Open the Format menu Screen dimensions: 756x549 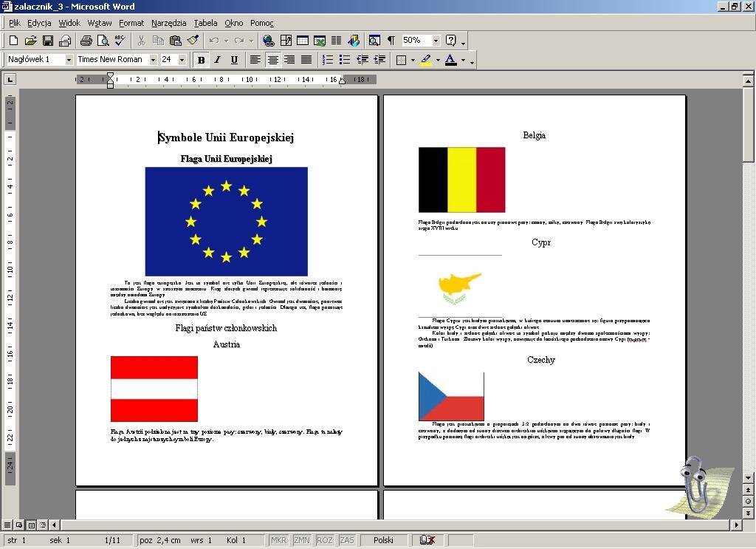point(131,23)
